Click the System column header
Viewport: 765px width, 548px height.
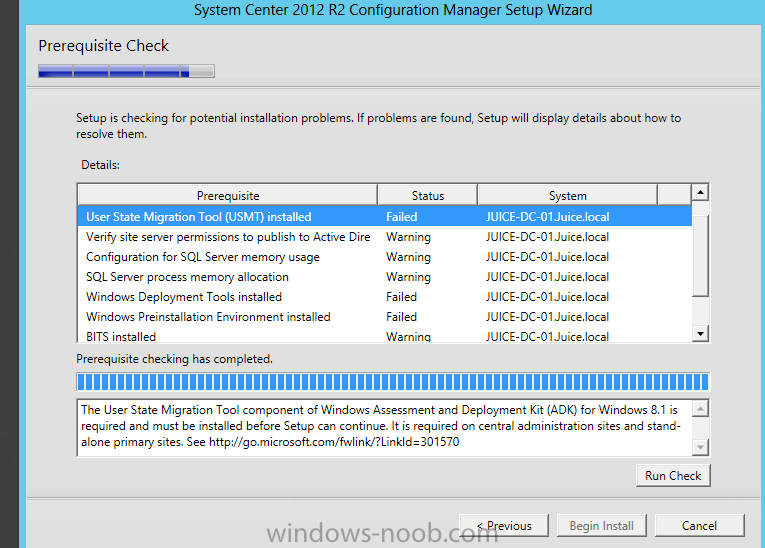point(567,195)
